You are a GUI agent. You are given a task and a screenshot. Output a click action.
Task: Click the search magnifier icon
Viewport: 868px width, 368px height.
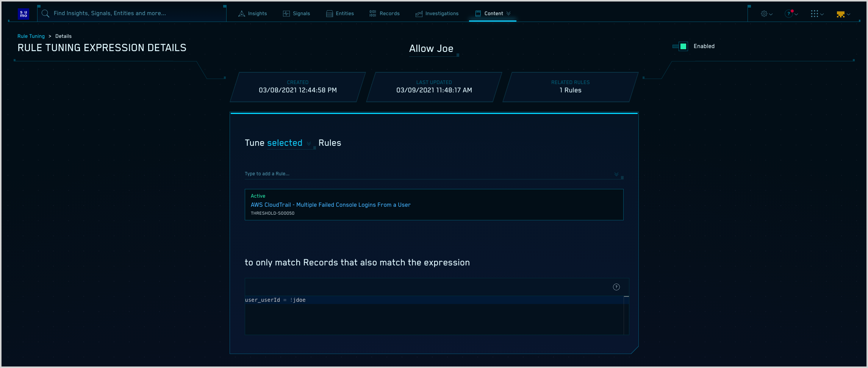point(45,14)
